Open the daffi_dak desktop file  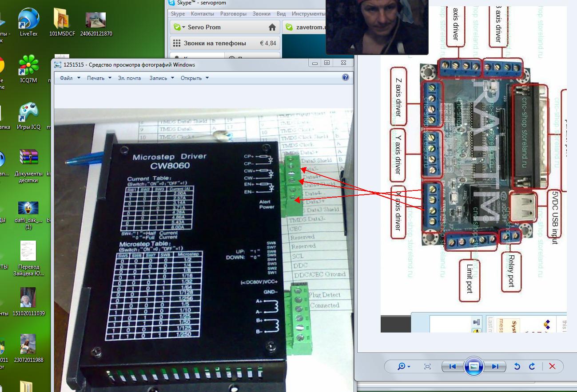[29, 215]
